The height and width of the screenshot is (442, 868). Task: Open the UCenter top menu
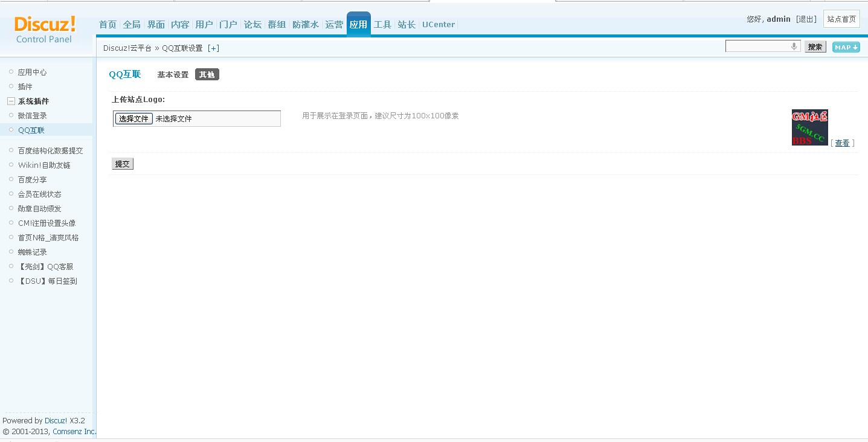point(439,25)
